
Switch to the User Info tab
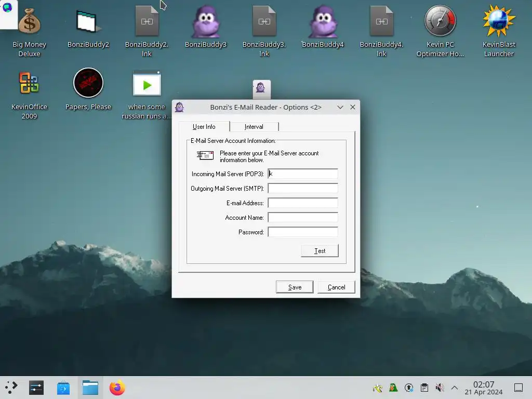pyautogui.click(x=204, y=127)
